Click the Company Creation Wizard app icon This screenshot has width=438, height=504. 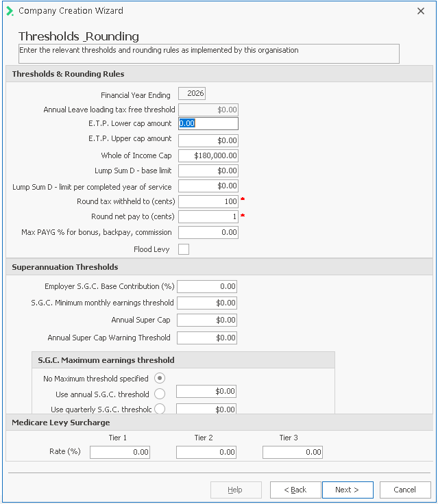point(10,11)
